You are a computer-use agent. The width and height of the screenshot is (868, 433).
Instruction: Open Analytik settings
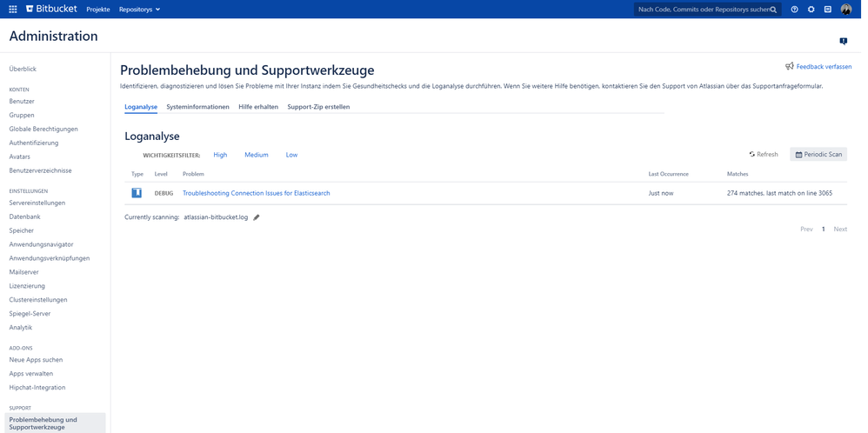[21, 327]
